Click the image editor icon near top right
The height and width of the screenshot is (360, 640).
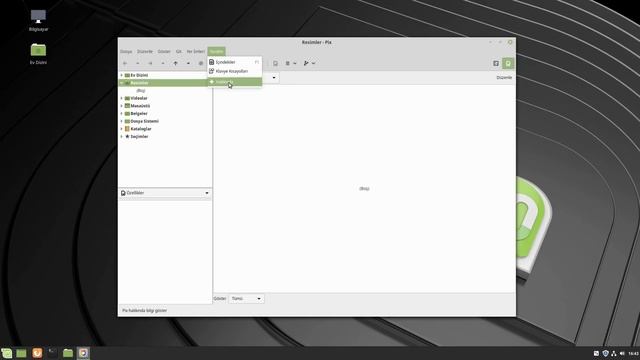pyautogui.click(x=496, y=63)
